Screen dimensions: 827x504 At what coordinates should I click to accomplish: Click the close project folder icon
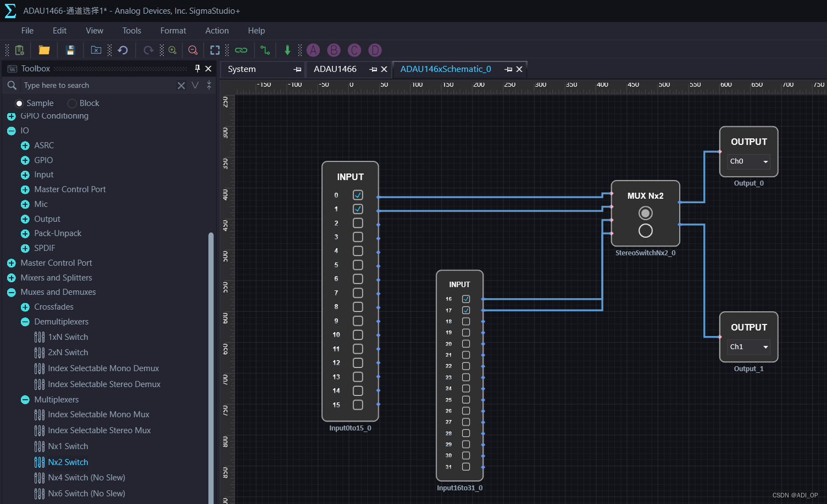[96, 51]
